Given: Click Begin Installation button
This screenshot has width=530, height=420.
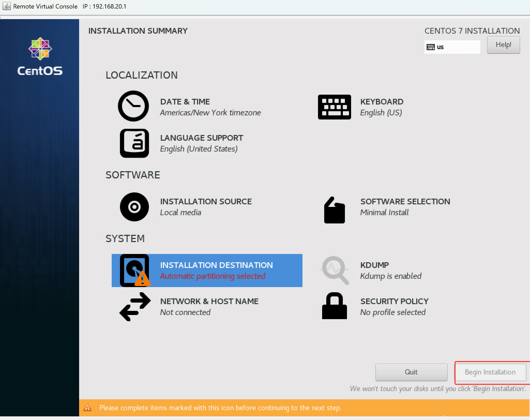Looking at the screenshot, I should coord(490,372).
